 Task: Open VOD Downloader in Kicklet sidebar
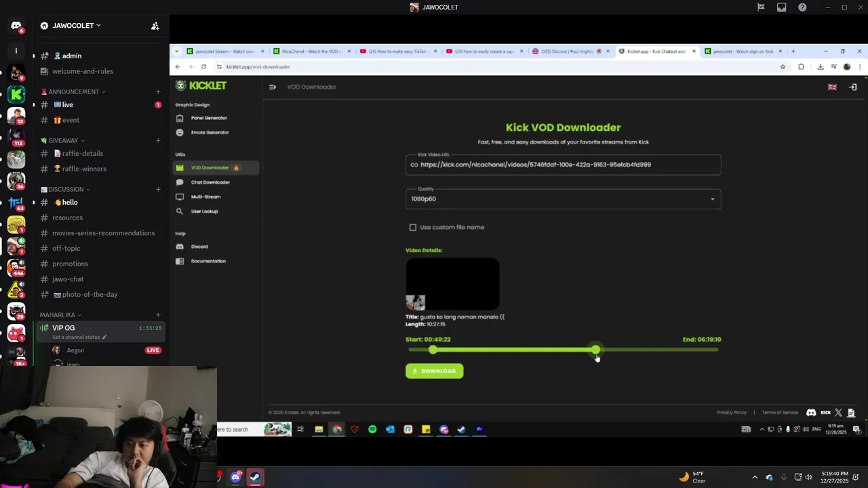(x=216, y=167)
